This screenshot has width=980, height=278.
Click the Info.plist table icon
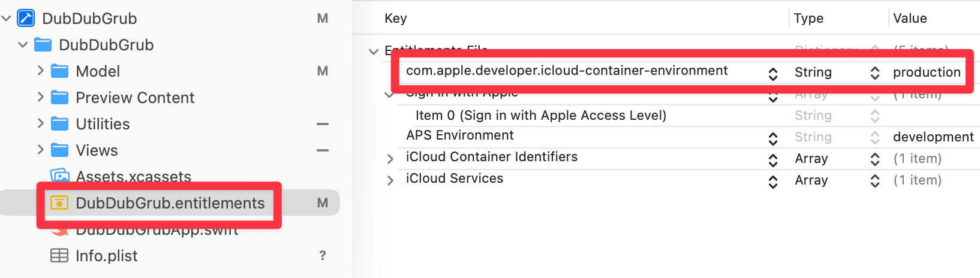[x=59, y=256]
